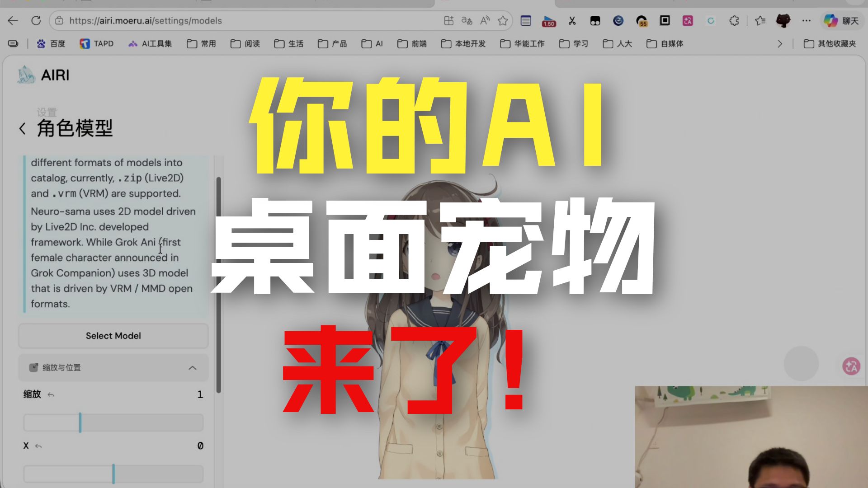Open the Copilot 聊天 chat button
The width and height of the screenshot is (868, 488).
[x=841, y=21]
